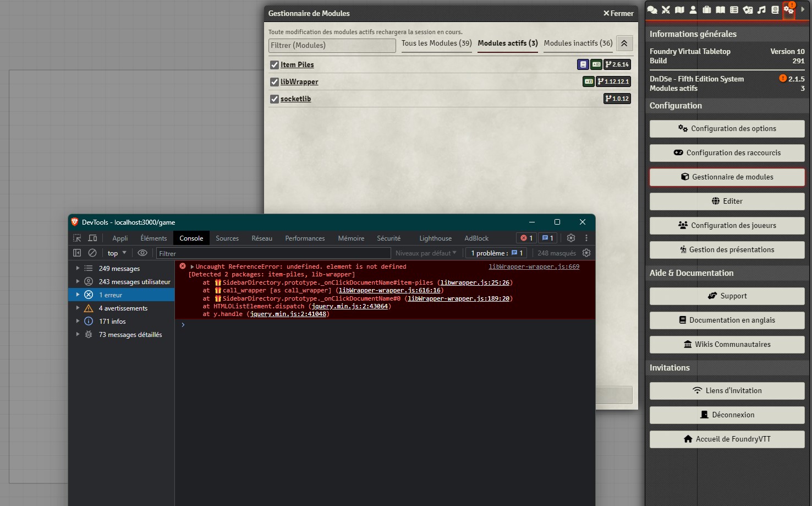
Task: Collapse the module manager filter header chevron
Action: coord(624,43)
